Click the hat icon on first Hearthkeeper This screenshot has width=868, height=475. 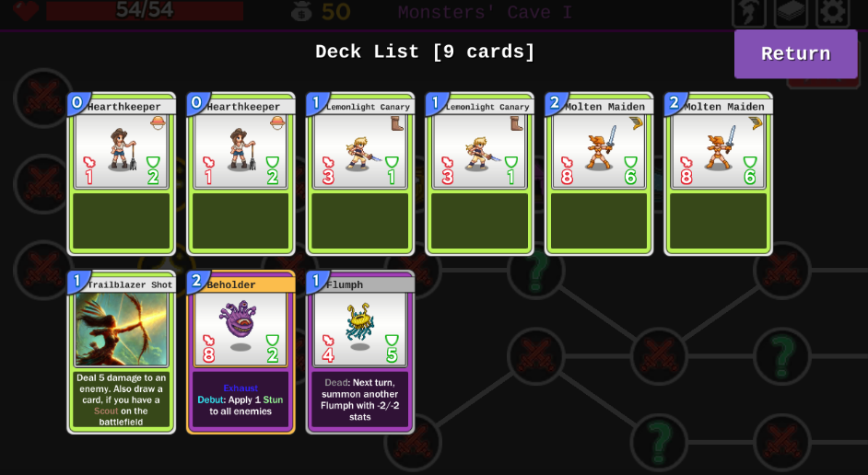point(158,122)
